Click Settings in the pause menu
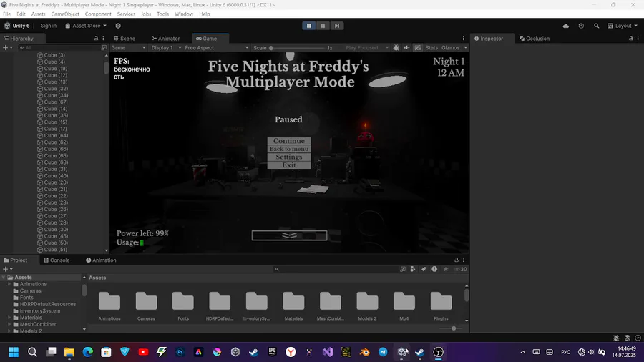 point(289,157)
